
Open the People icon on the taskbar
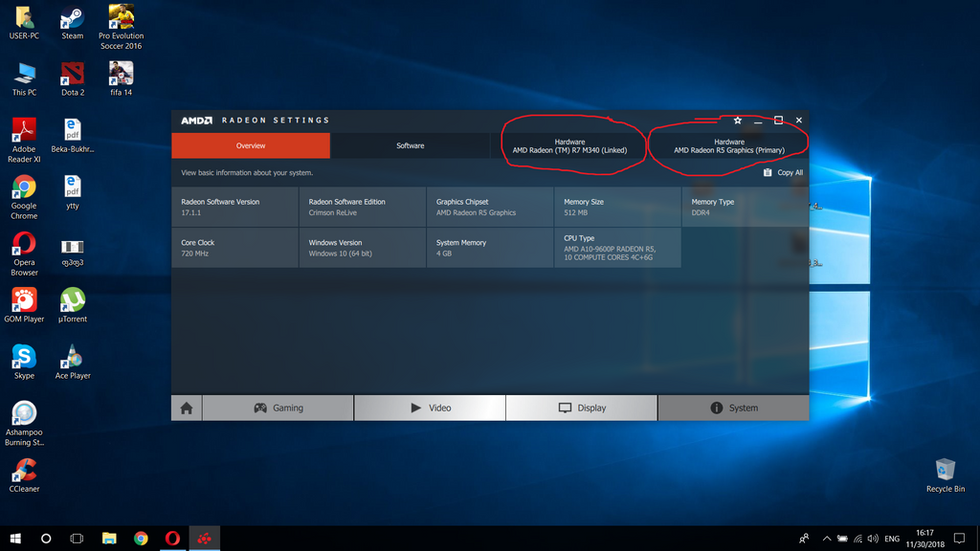(x=804, y=539)
